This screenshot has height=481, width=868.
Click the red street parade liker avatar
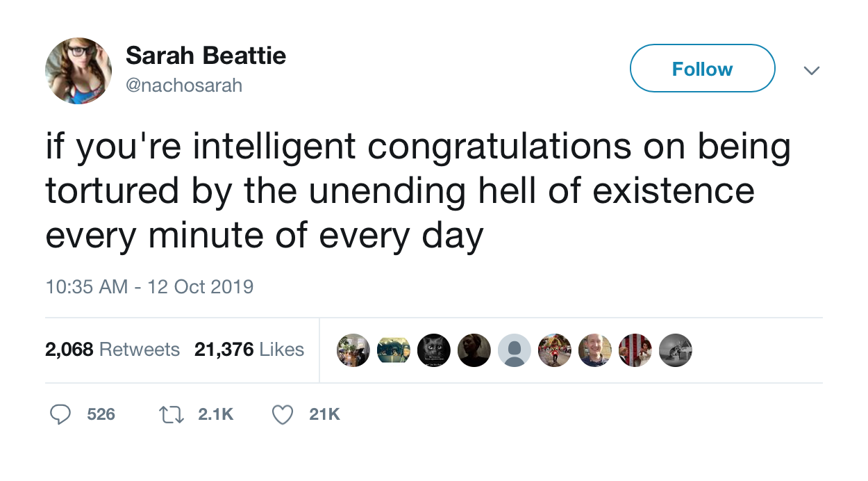click(x=554, y=350)
